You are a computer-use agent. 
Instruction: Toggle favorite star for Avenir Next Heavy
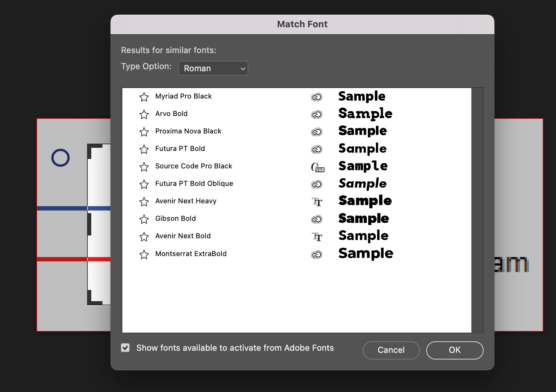point(144,202)
